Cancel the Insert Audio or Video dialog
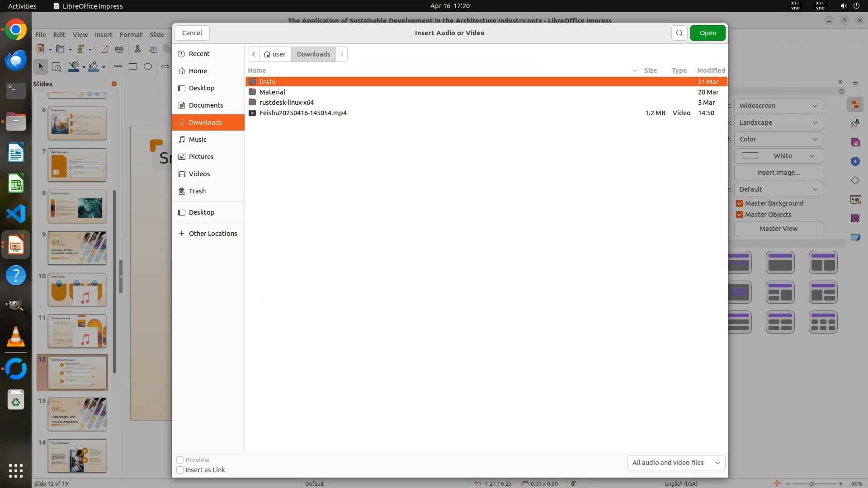 192,33
